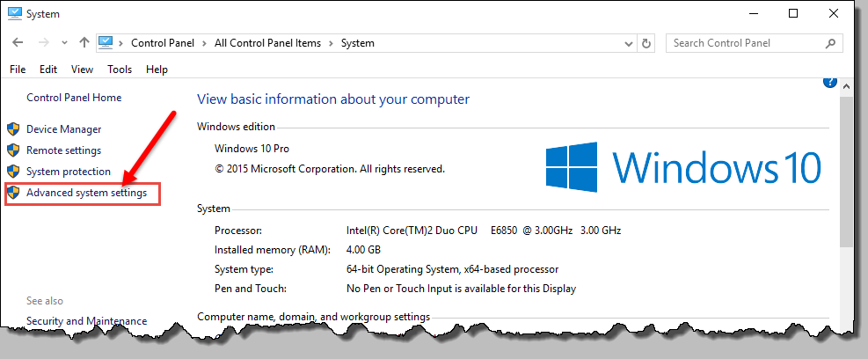Screen dimensions: 868x359
Task: Click the Windows 10 Pro text
Action: 252,149
